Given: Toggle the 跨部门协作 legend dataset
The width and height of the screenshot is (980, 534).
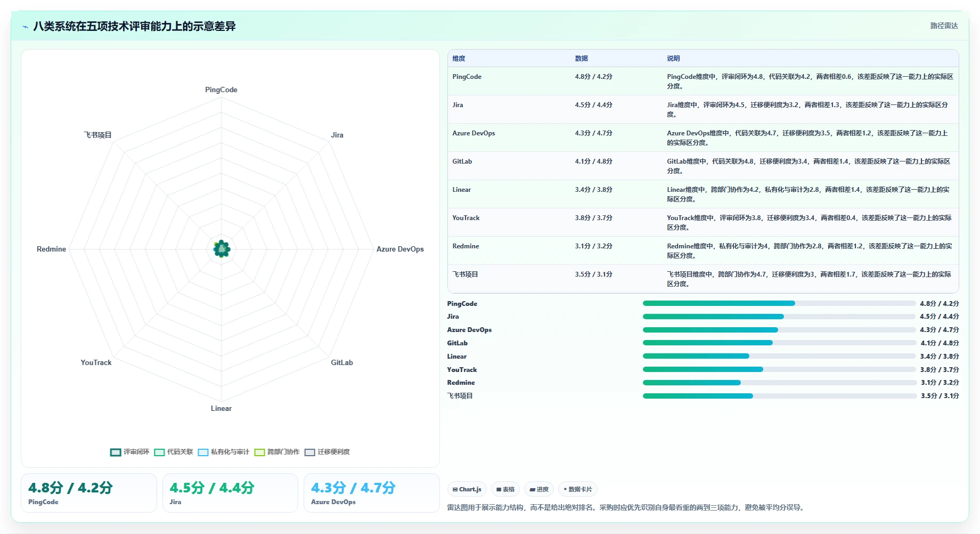Looking at the screenshot, I should tap(277, 452).
